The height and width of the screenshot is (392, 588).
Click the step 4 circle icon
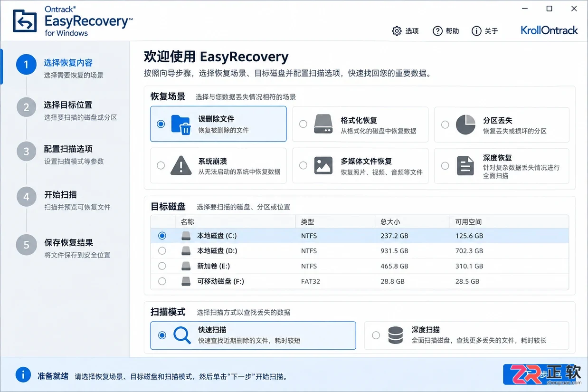[26, 197]
